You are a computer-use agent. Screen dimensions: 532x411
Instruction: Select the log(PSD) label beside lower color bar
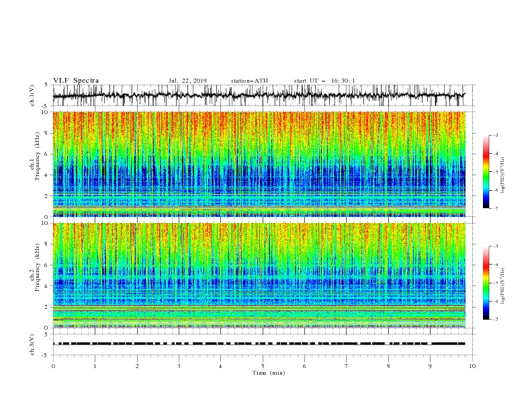[x=503, y=285]
